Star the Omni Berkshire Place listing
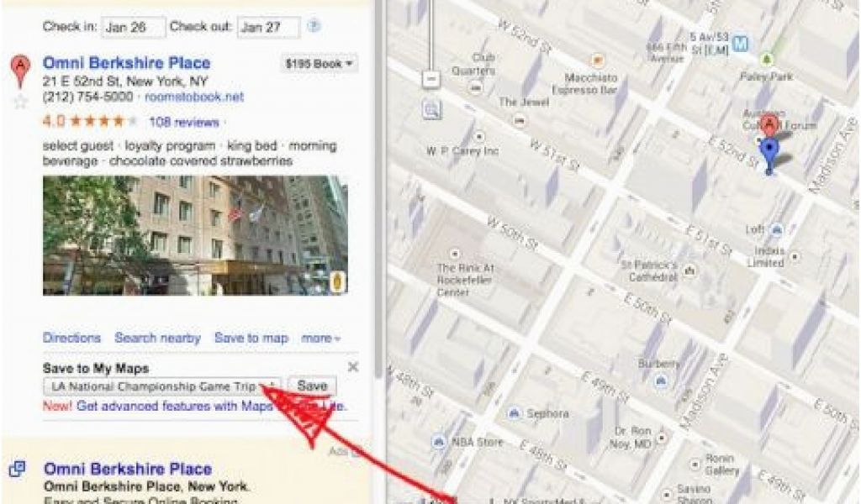This screenshot has height=504, width=861. pos(20,102)
